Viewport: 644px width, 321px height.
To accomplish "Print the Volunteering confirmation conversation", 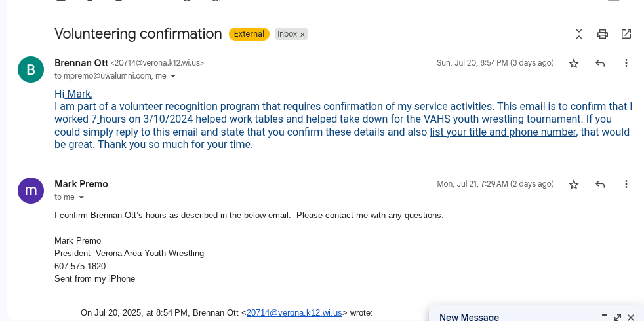I will (x=603, y=34).
